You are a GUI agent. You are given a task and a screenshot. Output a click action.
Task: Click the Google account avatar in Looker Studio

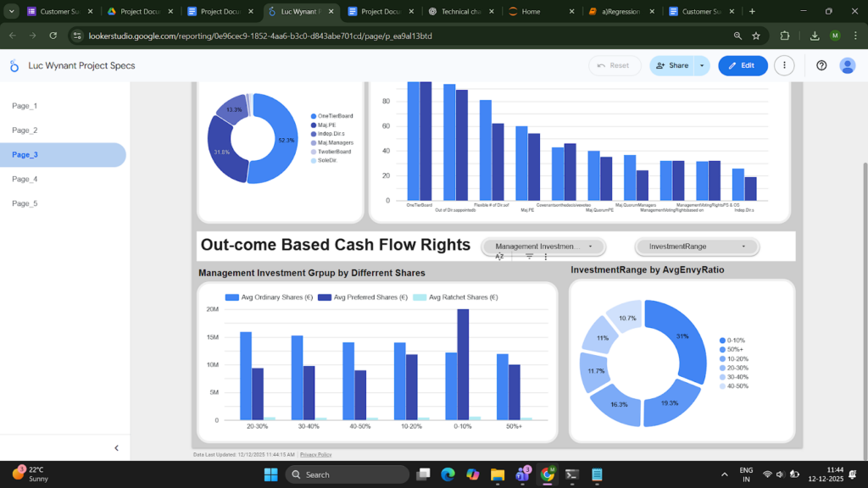pyautogui.click(x=847, y=65)
